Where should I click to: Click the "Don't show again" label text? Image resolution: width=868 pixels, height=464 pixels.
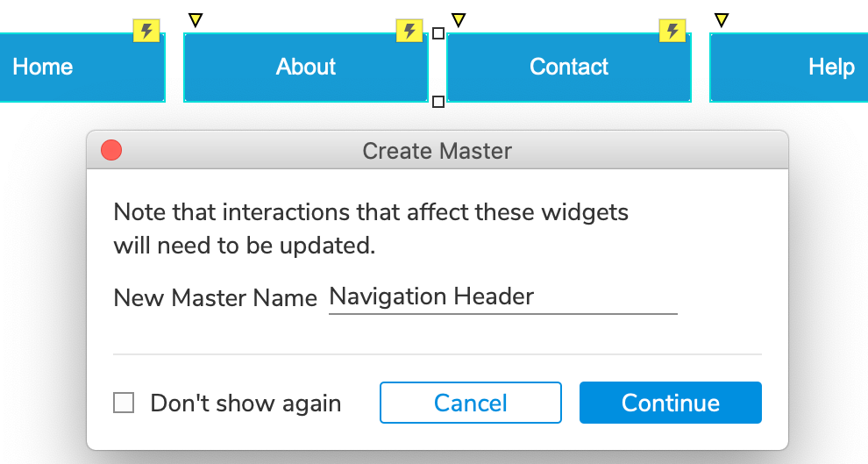[x=245, y=403]
